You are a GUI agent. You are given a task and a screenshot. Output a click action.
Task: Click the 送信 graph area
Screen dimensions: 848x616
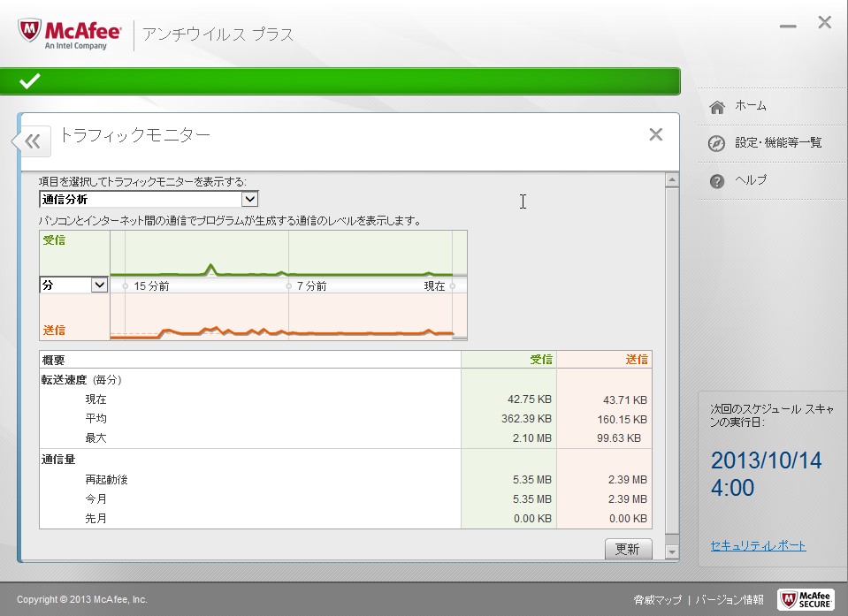pos(289,317)
